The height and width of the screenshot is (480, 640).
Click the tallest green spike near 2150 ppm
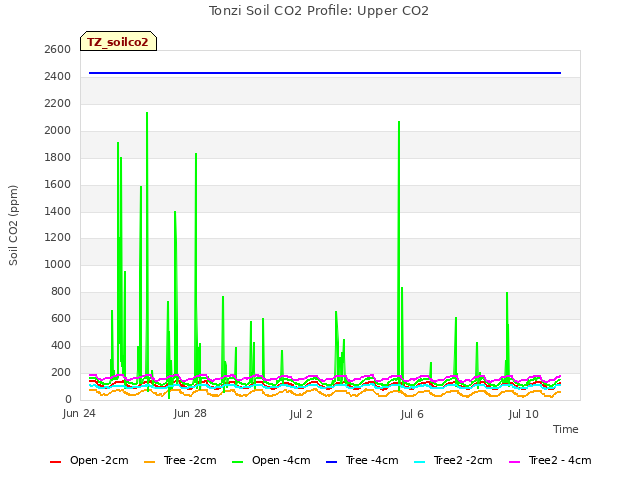tap(147, 113)
